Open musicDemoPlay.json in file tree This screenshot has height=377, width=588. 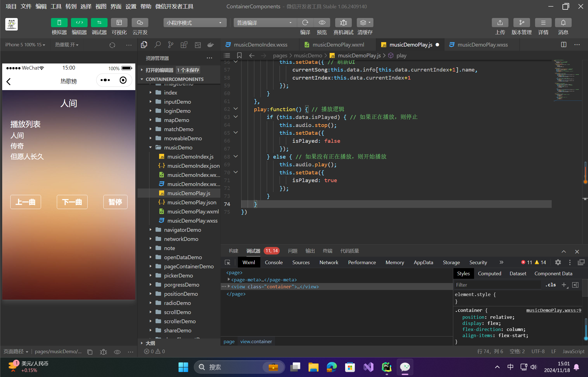pyautogui.click(x=192, y=202)
